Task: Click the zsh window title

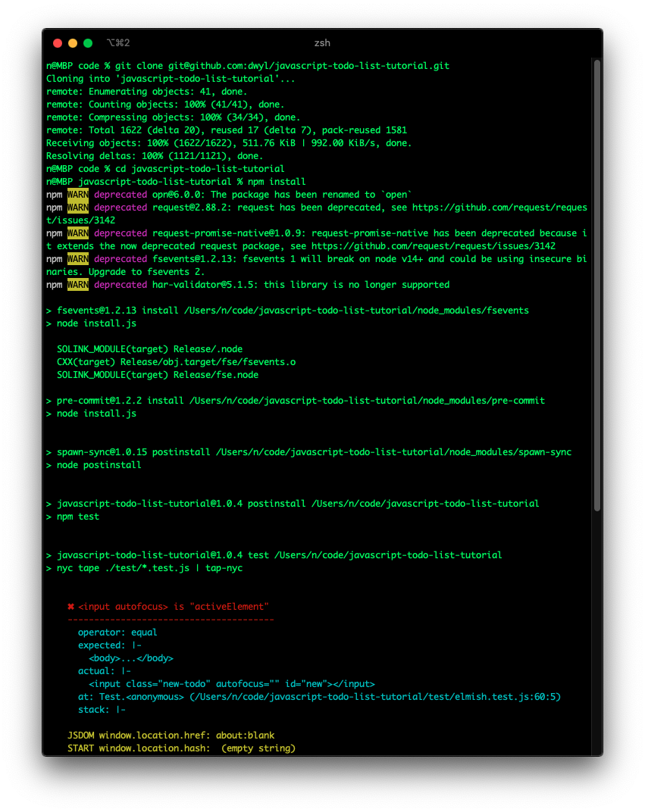Action: [x=322, y=43]
